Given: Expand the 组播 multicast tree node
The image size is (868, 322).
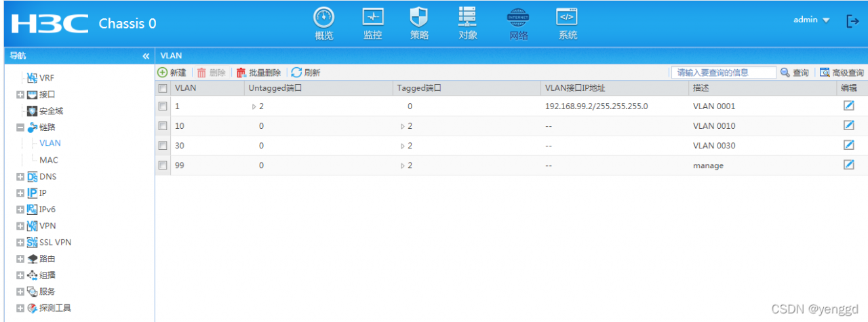Looking at the screenshot, I should [x=20, y=275].
